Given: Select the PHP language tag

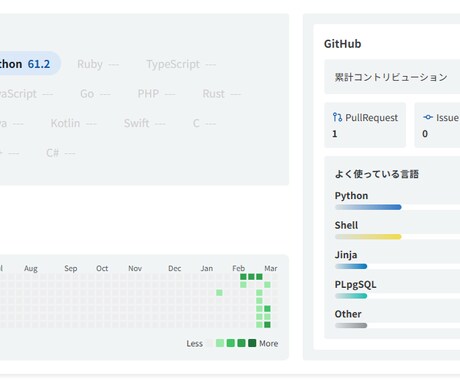Looking at the screenshot, I should tap(156, 94).
